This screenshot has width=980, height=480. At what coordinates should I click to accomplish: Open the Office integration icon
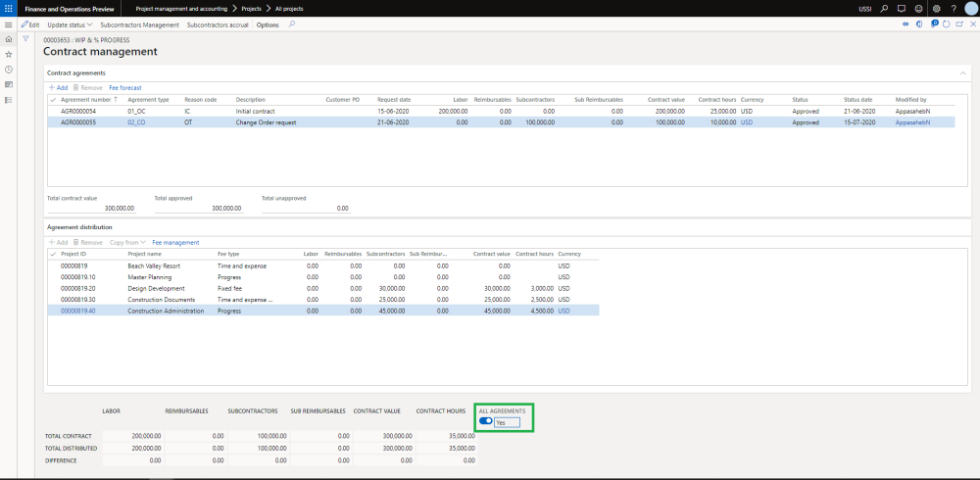(x=917, y=24)
